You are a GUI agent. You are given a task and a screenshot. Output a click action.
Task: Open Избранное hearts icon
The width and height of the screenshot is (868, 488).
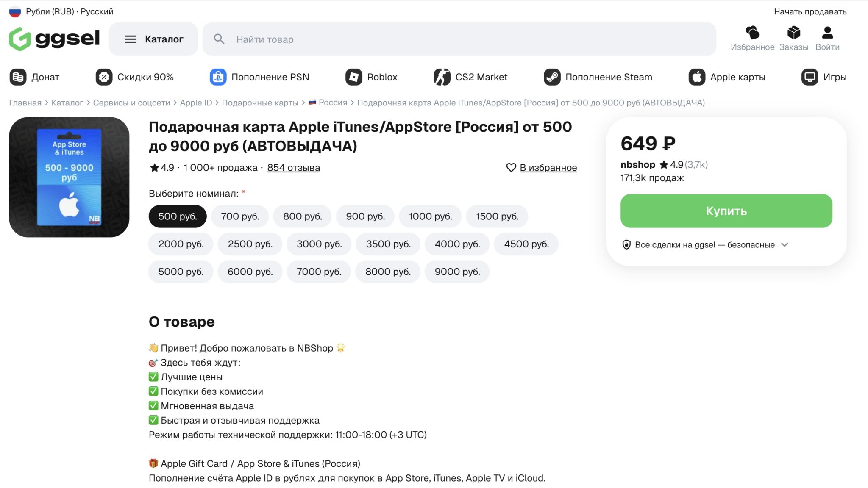coord(752,33)
